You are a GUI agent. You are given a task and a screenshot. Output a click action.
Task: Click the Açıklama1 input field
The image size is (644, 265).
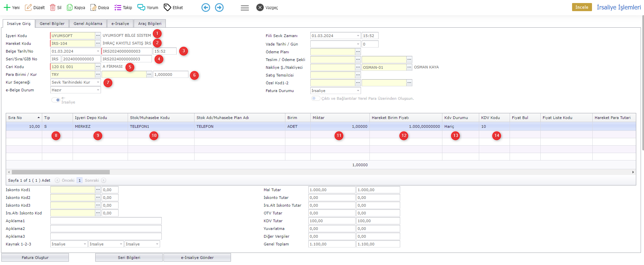[x=106, y=221]
